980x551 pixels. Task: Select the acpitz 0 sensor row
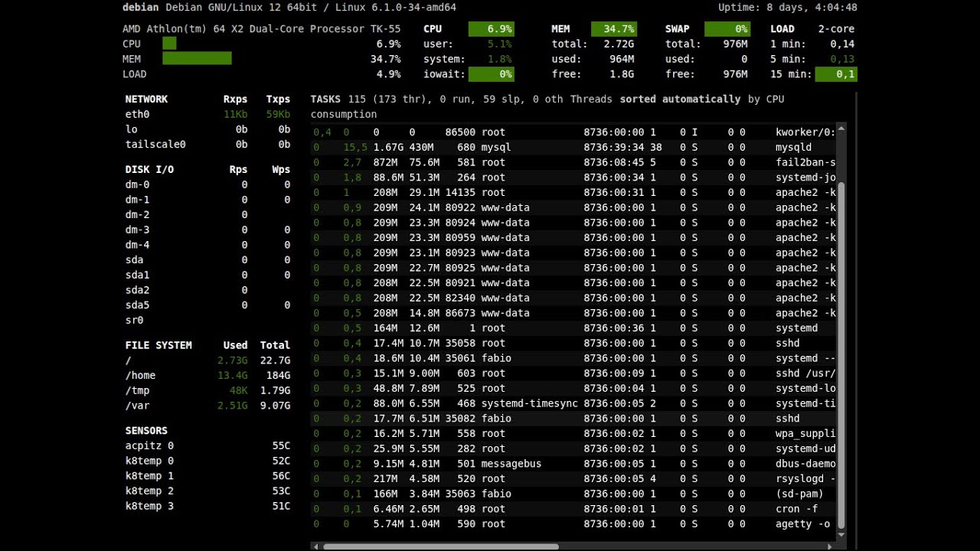tap(207, 446)
